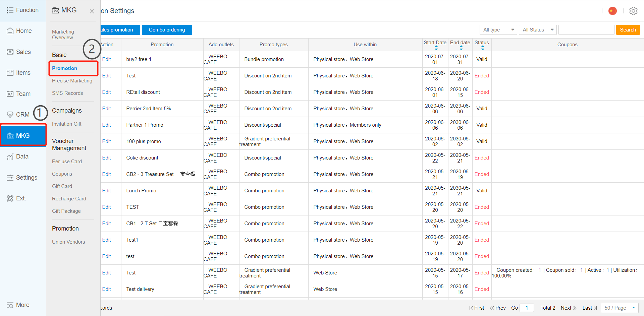Jump to Last page
Screen dimensions: 644x316
590,308
